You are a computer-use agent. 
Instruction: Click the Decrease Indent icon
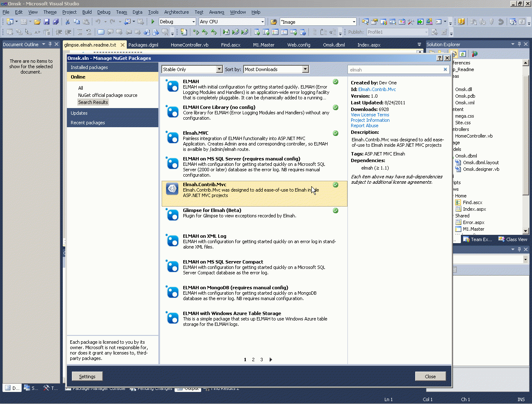59,32
